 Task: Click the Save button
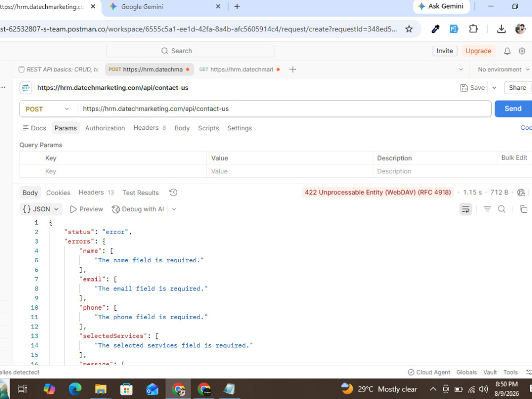tap(472, 88)
